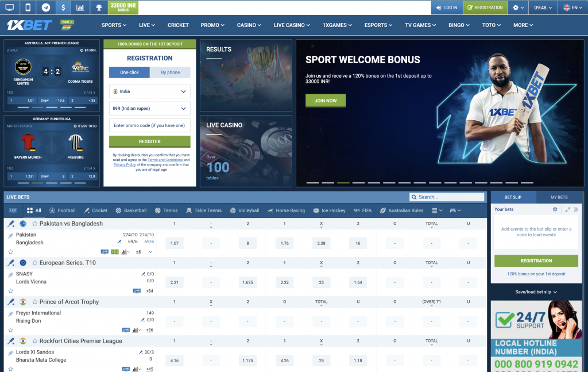Click the trophy icon in top bar

(99, 7)
